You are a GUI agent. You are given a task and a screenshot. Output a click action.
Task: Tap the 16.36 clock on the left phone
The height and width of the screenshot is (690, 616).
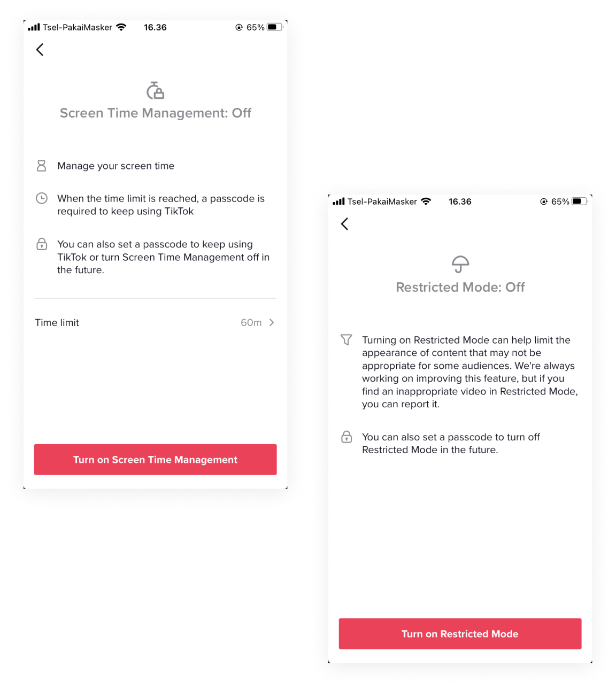click(x=155, y=27)
